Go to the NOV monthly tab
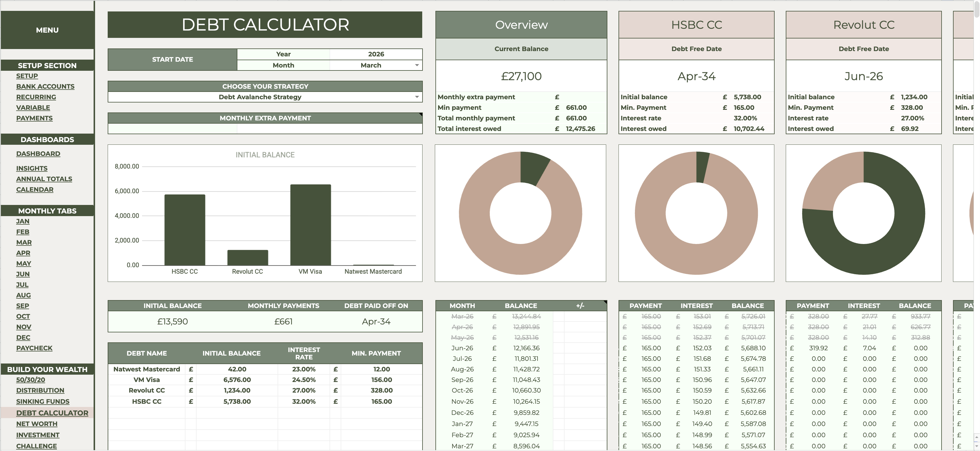Screen dimensions: 980x451 tap(23, 327)
